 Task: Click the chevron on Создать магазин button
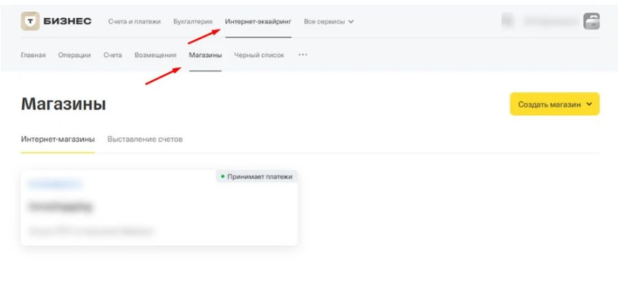click(x=589, y=104)
